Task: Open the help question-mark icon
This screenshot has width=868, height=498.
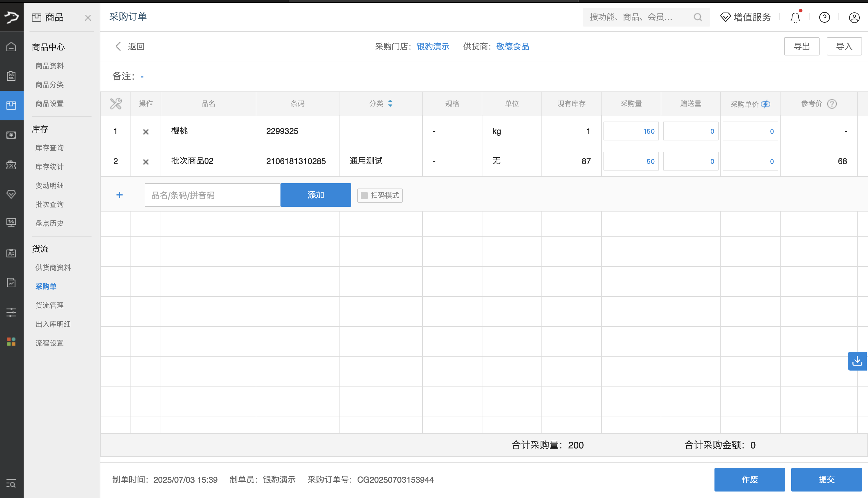Action: point(824,17)
